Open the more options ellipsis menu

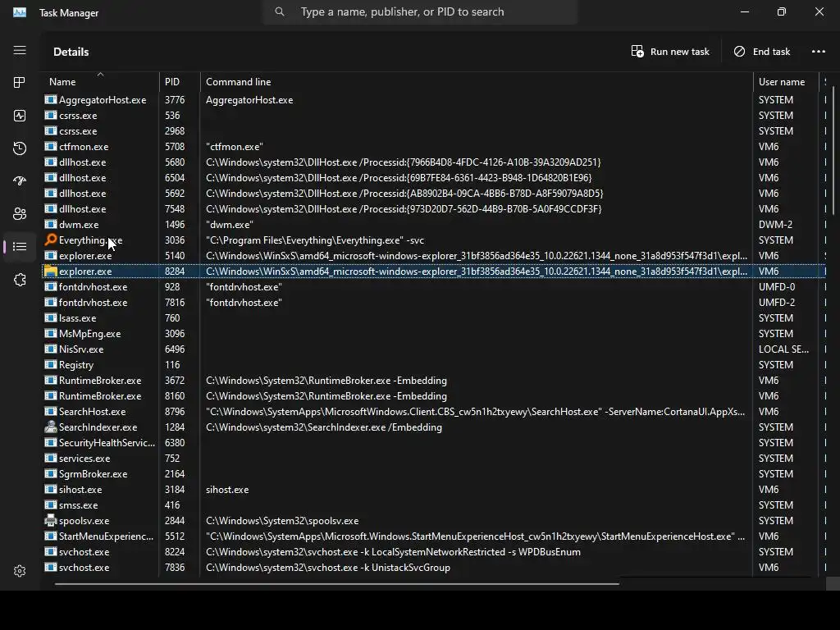[819, 52]
